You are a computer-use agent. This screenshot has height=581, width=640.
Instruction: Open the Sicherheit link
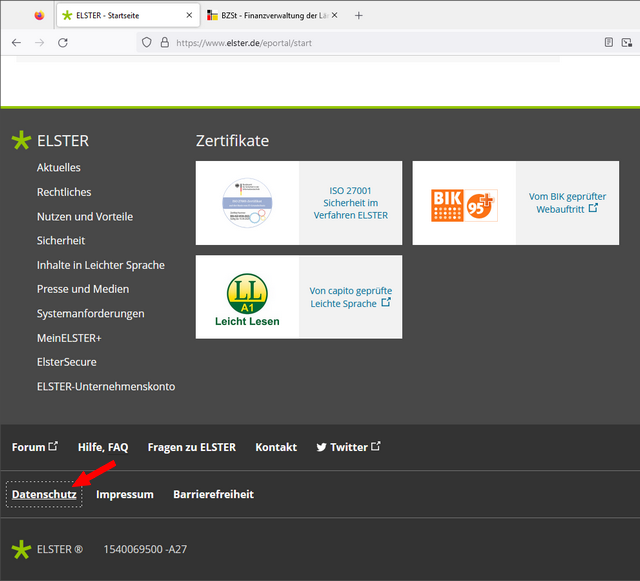(x=61, y=240)
